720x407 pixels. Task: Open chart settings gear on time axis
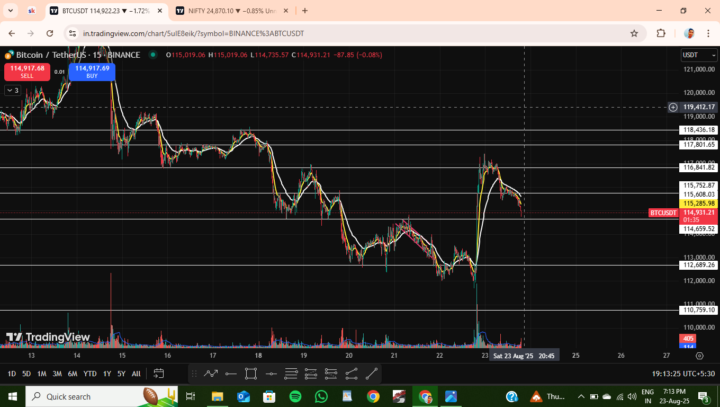coord(699,356)
